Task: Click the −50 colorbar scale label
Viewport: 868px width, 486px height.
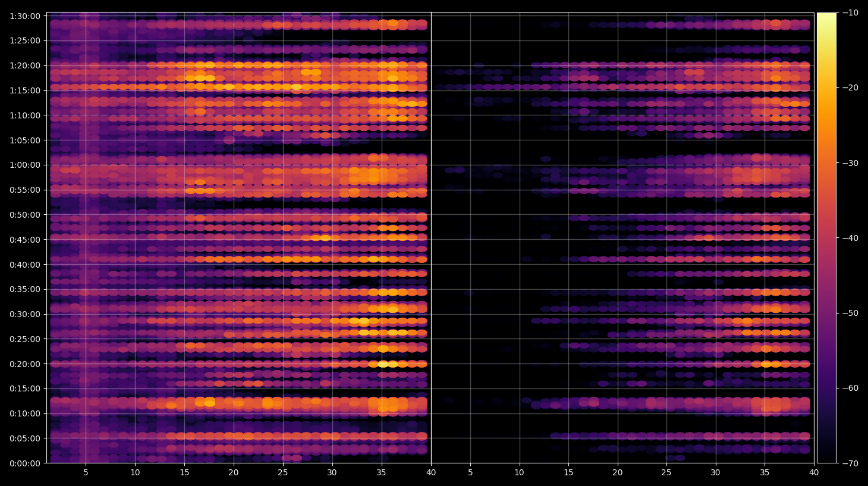Action: click(851, 313)
